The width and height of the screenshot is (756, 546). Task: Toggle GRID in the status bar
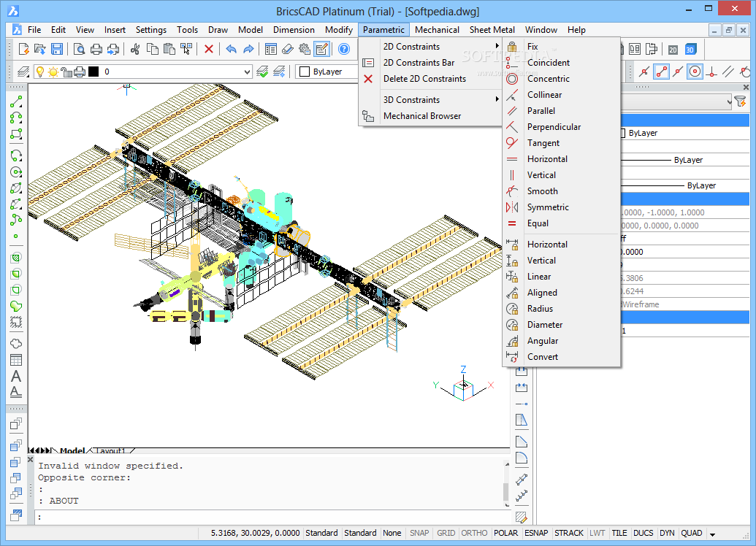[446, 533]
